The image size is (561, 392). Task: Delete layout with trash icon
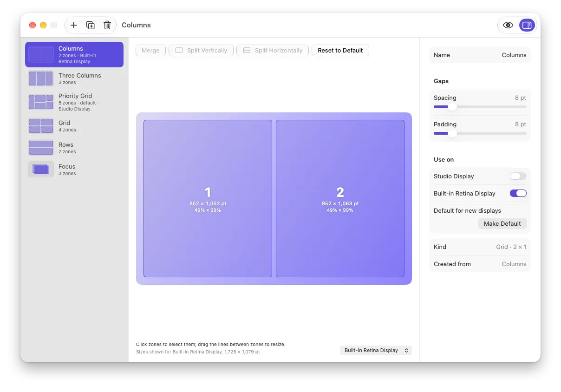107,25
